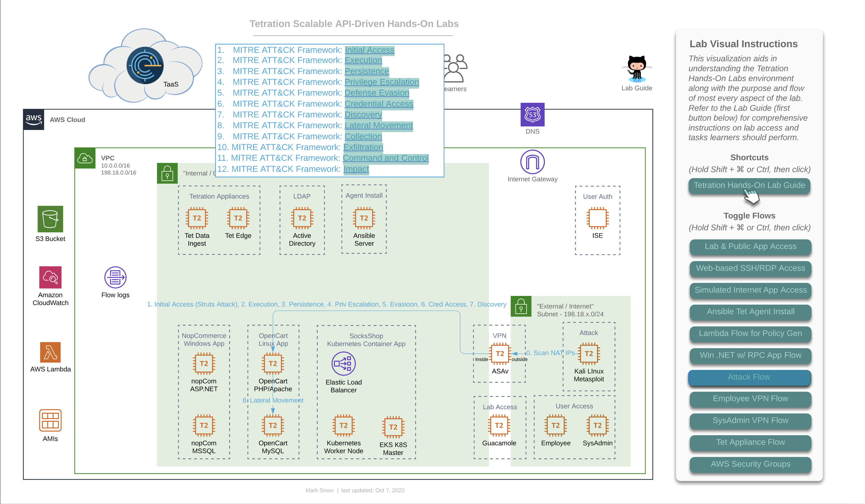865x504 pixels.
Task: Select the nopCom ASP.NET instance icon
Action: click(x=204, y=363)
